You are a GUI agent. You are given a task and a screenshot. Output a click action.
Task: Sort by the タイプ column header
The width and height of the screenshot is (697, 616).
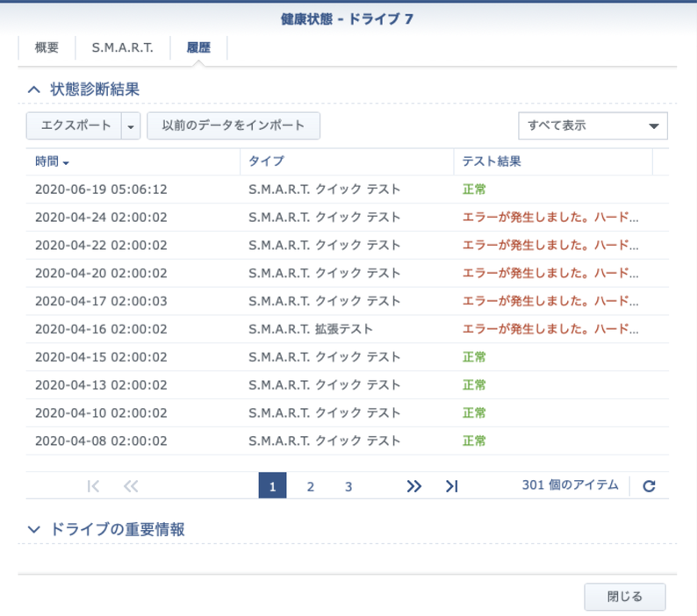coord(266,162)
